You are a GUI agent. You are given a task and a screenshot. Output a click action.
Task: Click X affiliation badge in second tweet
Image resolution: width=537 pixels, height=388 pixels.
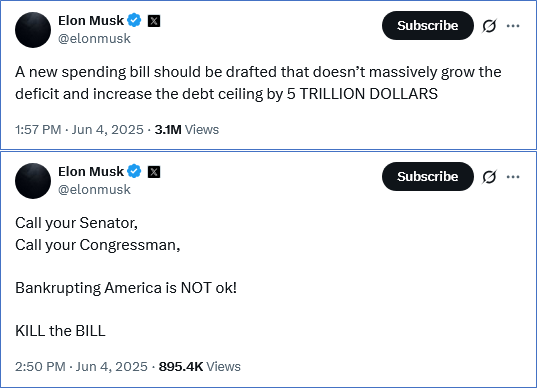[154, 172]
